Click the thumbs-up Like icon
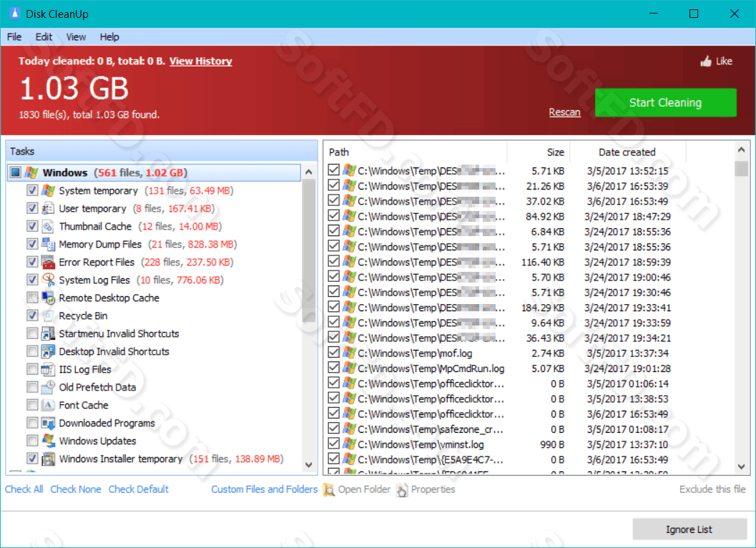The width and height of the screenshot is (756, 548). [706, 62]
